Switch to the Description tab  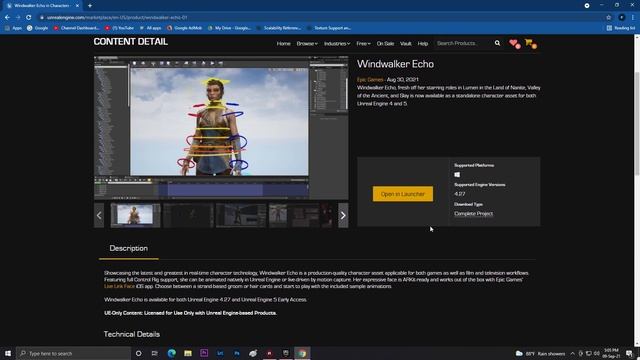129,249
